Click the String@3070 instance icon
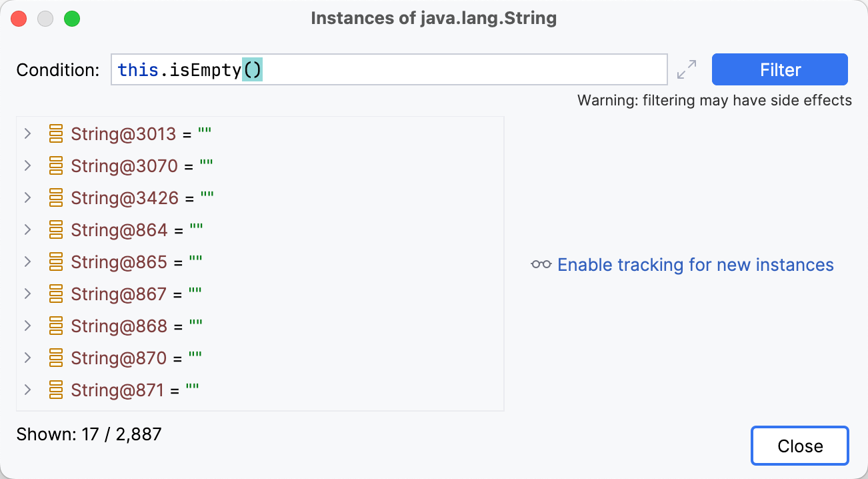The width and height of the screenshot is (868, 479). point(57,165)
